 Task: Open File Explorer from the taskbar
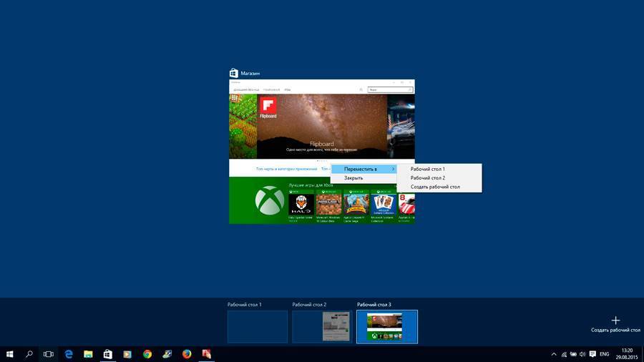pyautogui.click(x=89, y=354)
